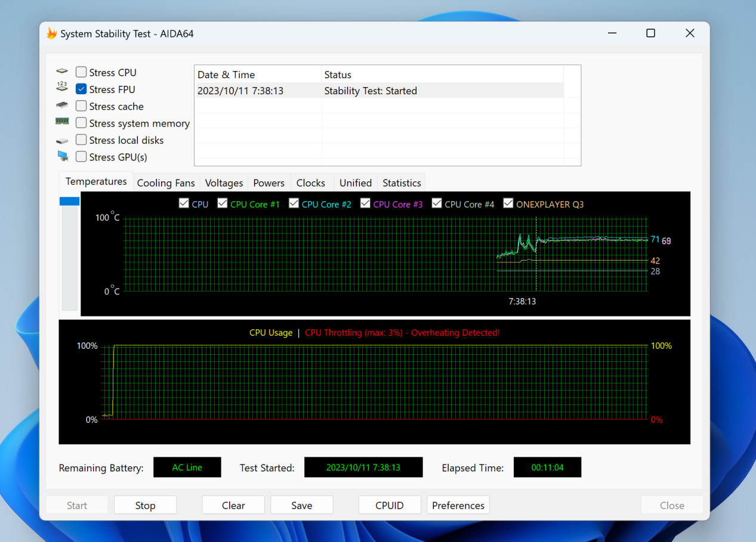Uncheck the Stress FPU checkbox

pos(81,89)
